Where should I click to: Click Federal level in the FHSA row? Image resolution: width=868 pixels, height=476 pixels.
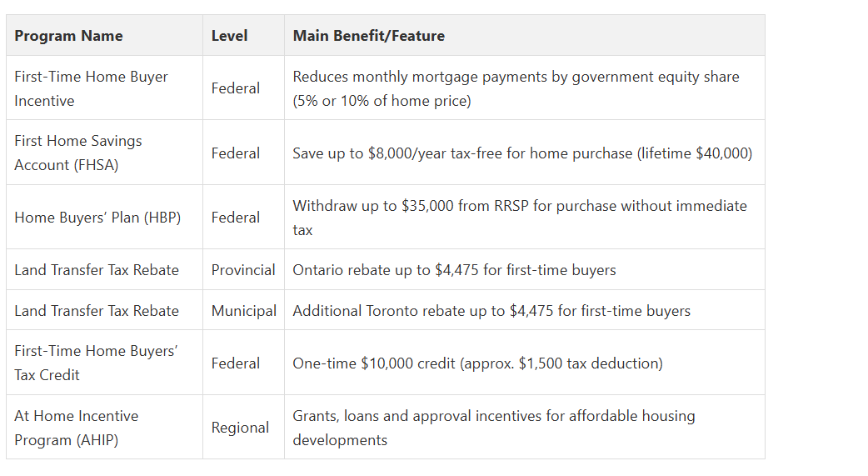point(235,153)
